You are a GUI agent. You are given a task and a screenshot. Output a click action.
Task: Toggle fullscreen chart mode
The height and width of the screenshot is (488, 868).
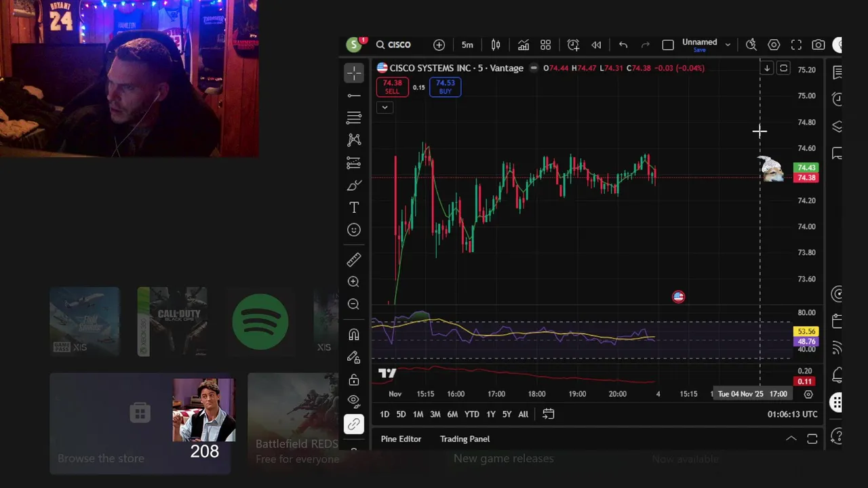(x=796, y=45)
